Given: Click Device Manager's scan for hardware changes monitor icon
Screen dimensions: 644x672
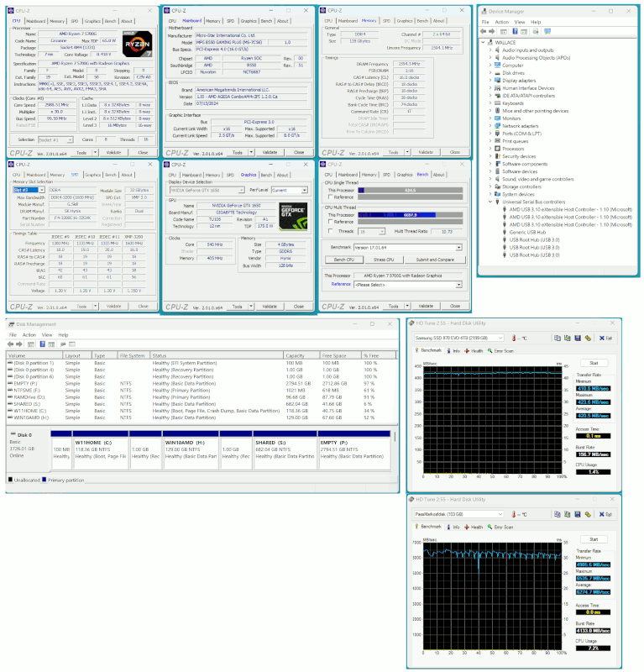Looking at the screenshot, I should 547,31.
